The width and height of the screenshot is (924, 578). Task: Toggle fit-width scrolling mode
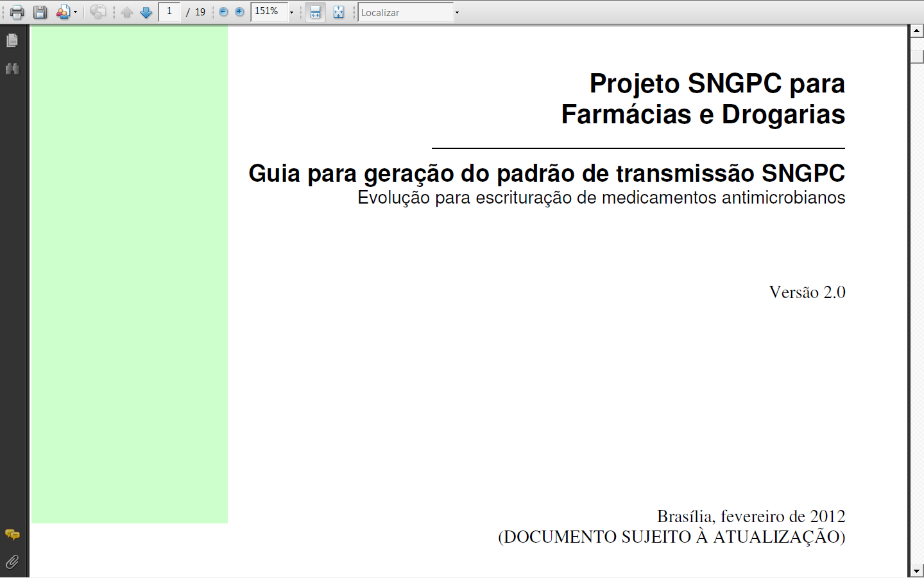pyautogui.click(x=315, y=12)
